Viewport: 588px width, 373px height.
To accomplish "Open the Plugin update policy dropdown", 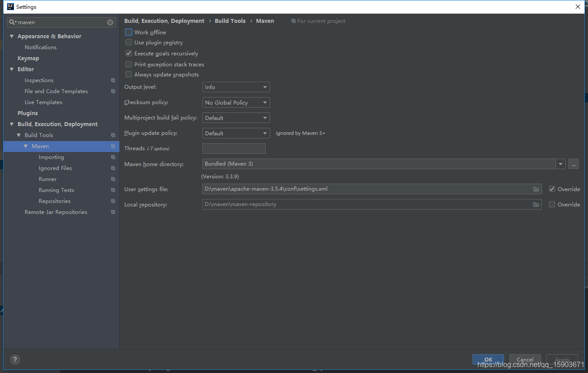I will pos(236,133).
